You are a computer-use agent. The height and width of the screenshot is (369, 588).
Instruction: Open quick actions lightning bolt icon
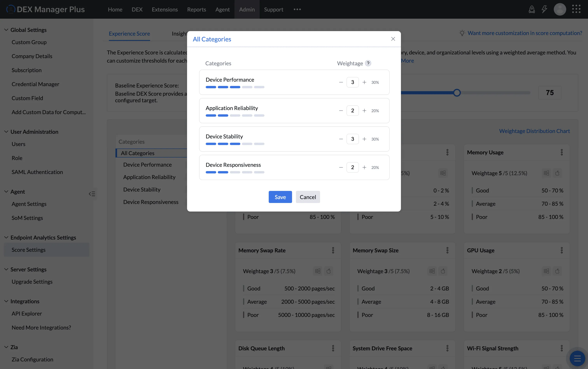coord(544,9)
